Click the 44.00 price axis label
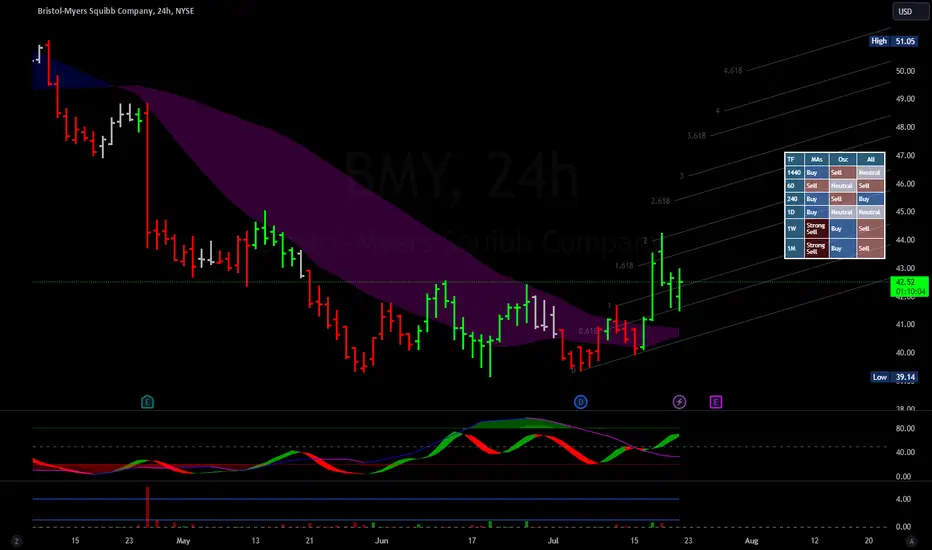Image resolution: width=932 pixels, height=550 pixels. pyautogui.click(x=905, y=240)
